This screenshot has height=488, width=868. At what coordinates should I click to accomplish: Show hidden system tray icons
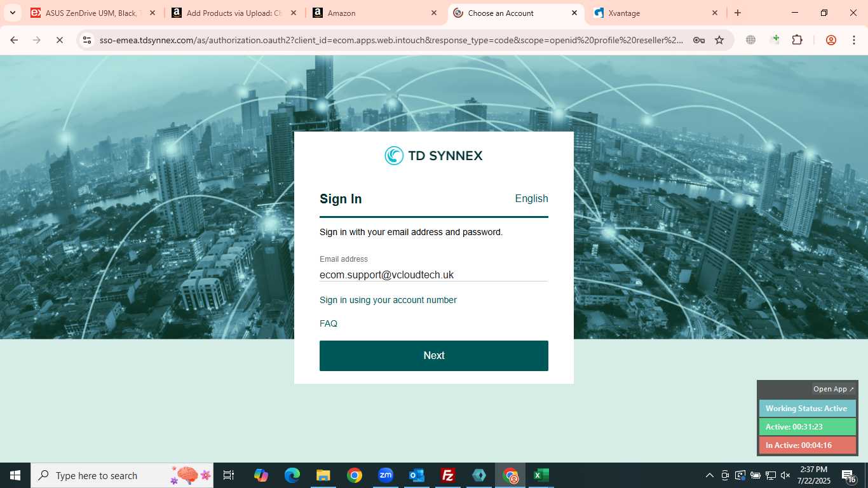710,475
